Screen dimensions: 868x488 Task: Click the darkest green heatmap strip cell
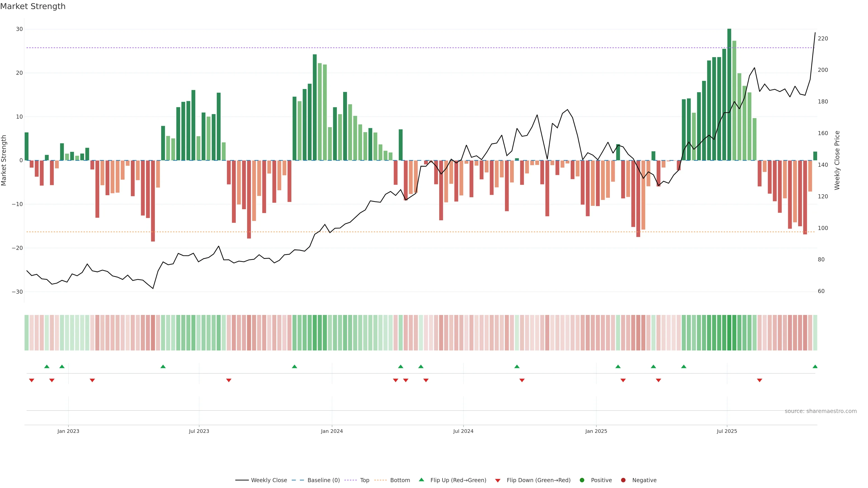point(729,332)
